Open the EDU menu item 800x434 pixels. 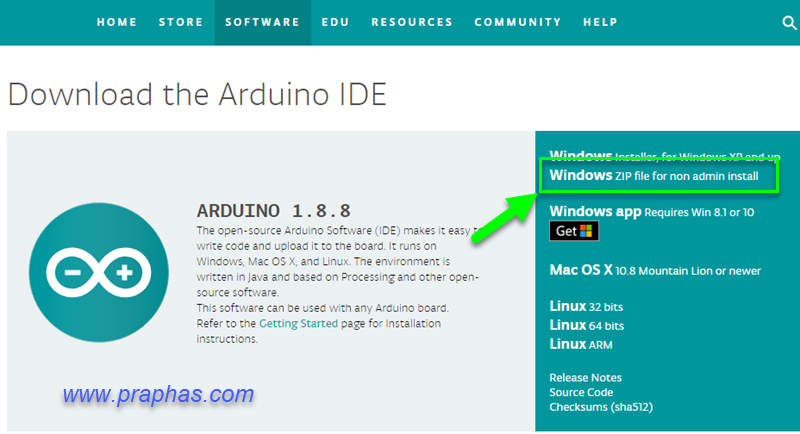point(335,22)
